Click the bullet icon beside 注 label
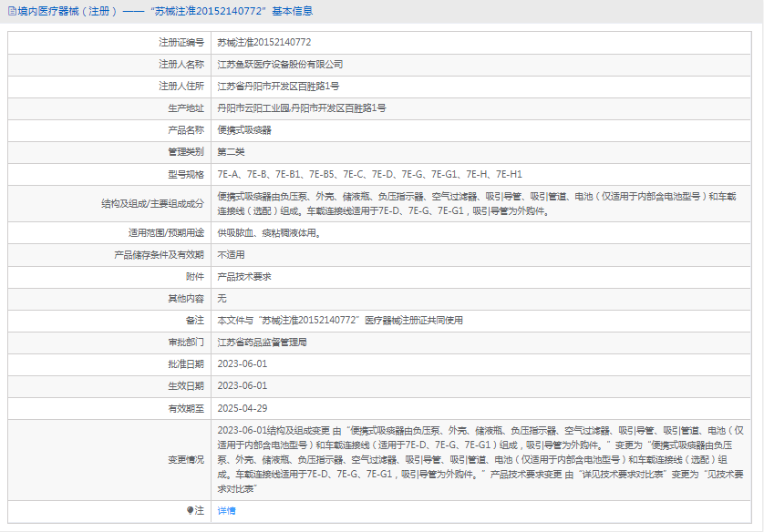 click(190, 510)
